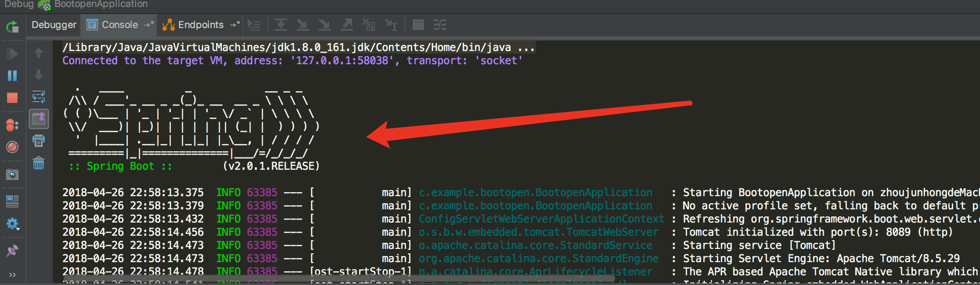Print console output using printer icon
The image size is (980, 285).
(x=39, y=141)
